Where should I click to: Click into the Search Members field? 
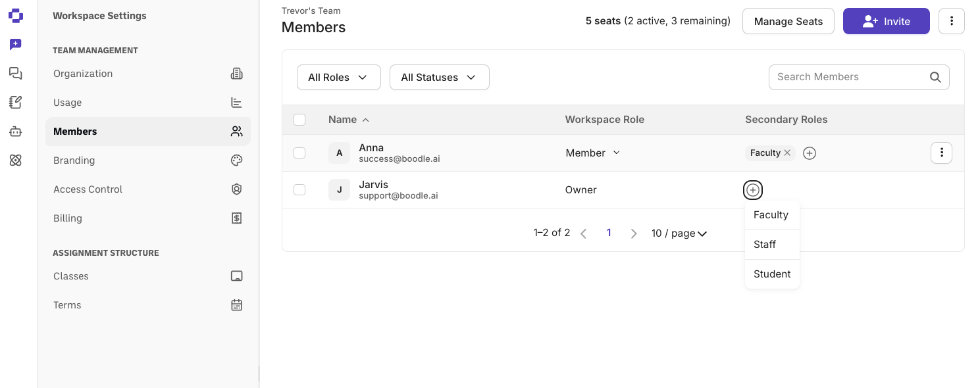[859, 77]
